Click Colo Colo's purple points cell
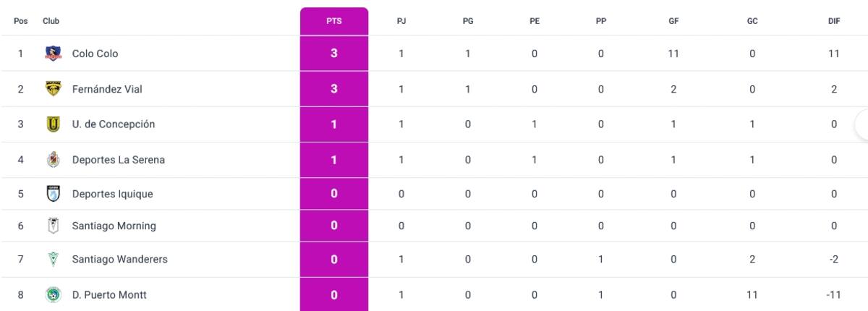 coord(334,54)
